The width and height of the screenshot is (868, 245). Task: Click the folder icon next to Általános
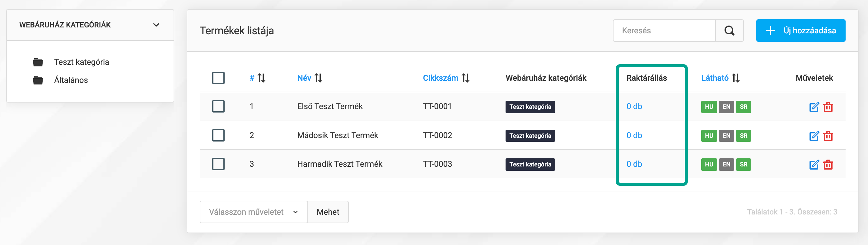[x=38, y=80]
